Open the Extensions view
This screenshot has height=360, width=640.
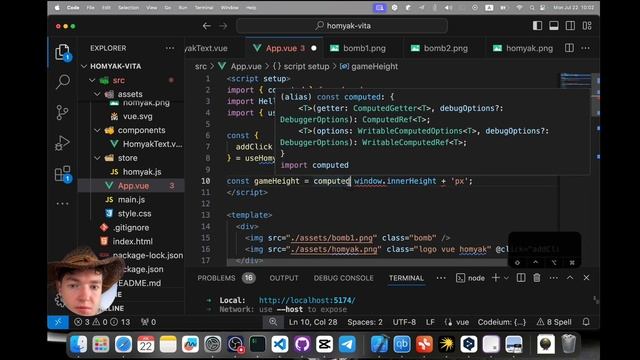coord(62,174)
